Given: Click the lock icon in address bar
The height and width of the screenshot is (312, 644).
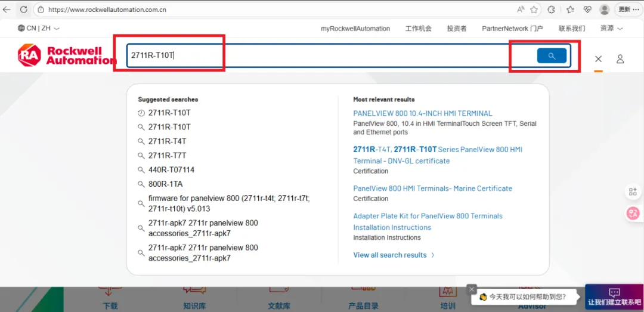Looking at the screenshot, I should point(41,9).
